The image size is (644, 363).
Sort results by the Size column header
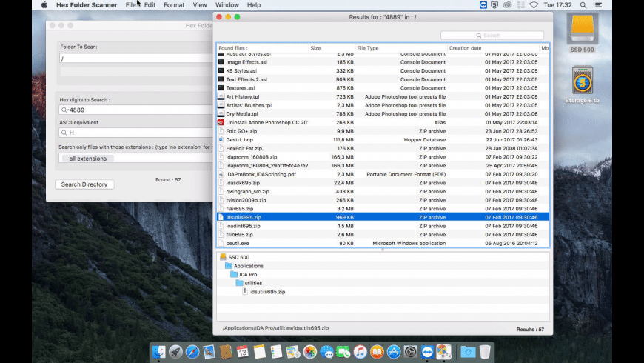316,48
